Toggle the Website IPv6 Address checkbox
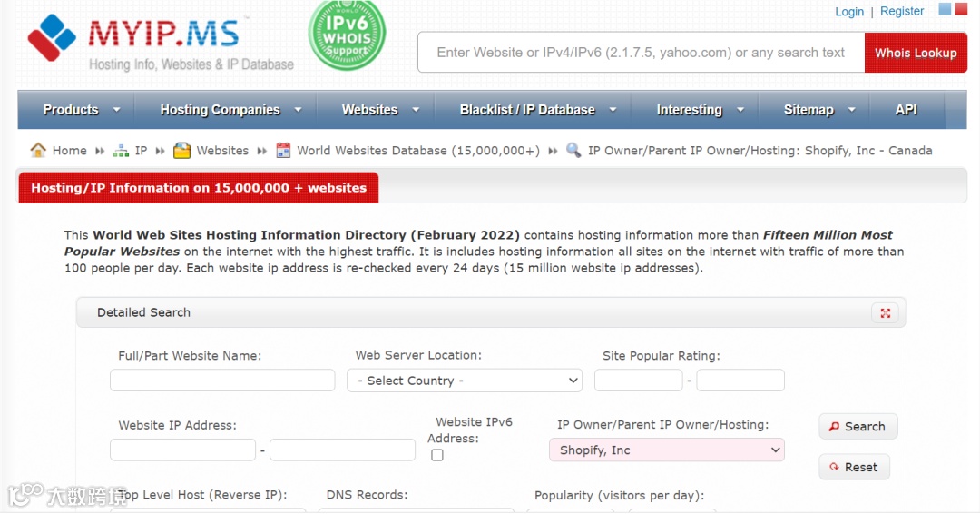Viewport: 980px width, 514px height. 437,455
